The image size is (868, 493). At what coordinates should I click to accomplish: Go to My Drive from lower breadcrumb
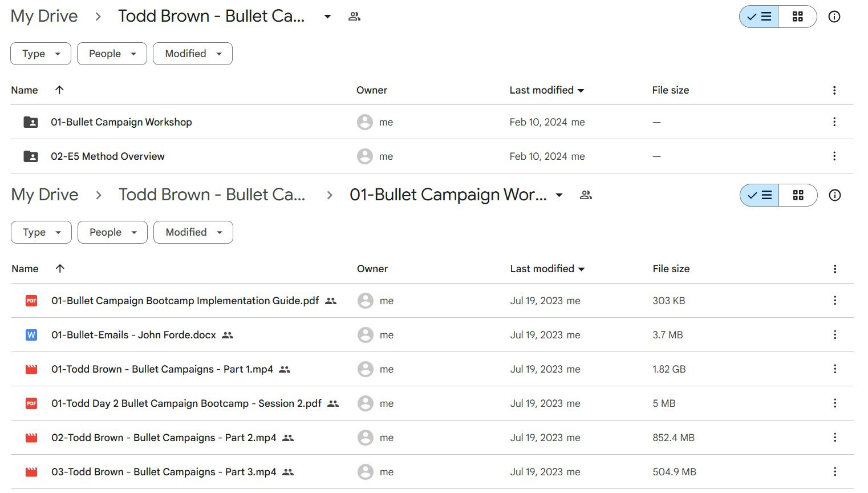point(45,195)
